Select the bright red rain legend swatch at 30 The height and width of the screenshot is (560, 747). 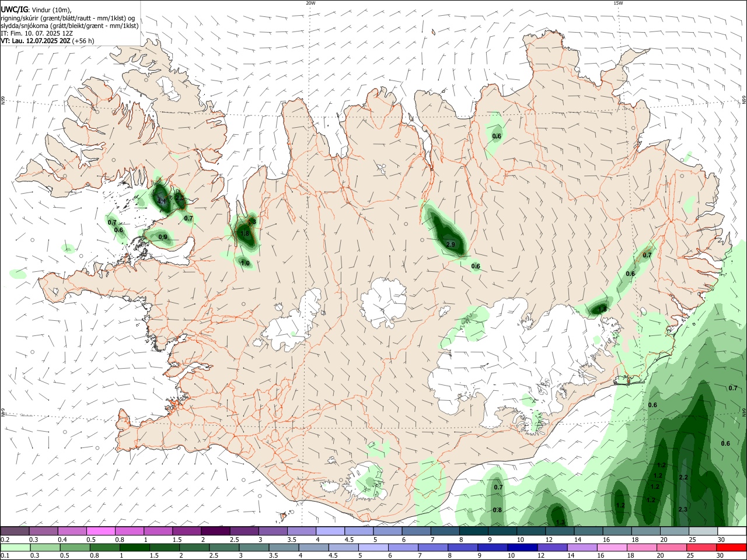pos(731,547)
